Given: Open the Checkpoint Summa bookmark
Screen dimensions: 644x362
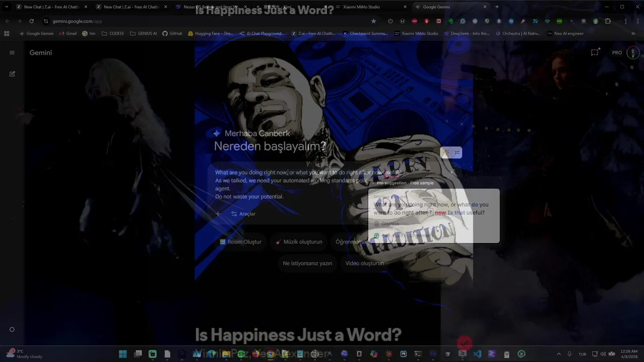Looking at the screenshot, I should [x=365, y=34].
